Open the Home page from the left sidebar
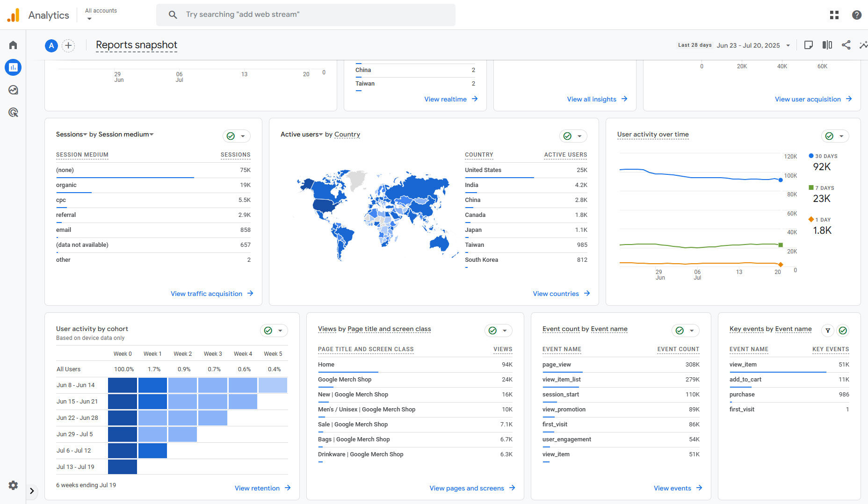The height and width of the screenshot is (504, 868). coord(13,44)
